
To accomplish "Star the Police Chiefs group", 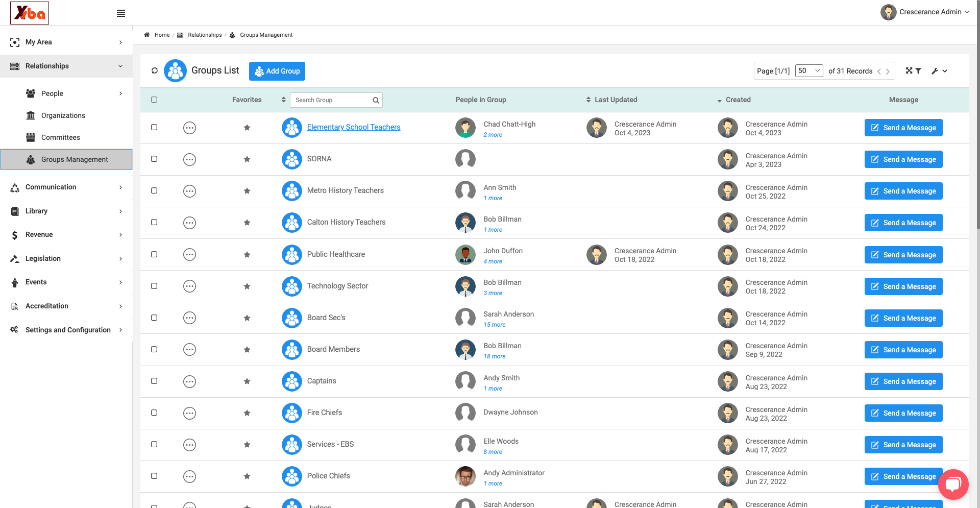I will click(247, 476).
